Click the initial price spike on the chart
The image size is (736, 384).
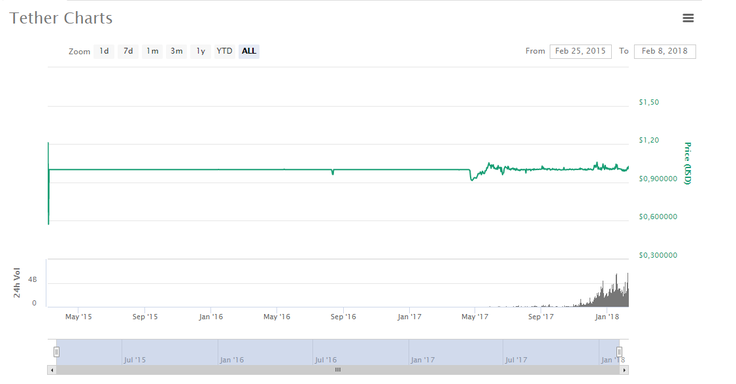48,183
